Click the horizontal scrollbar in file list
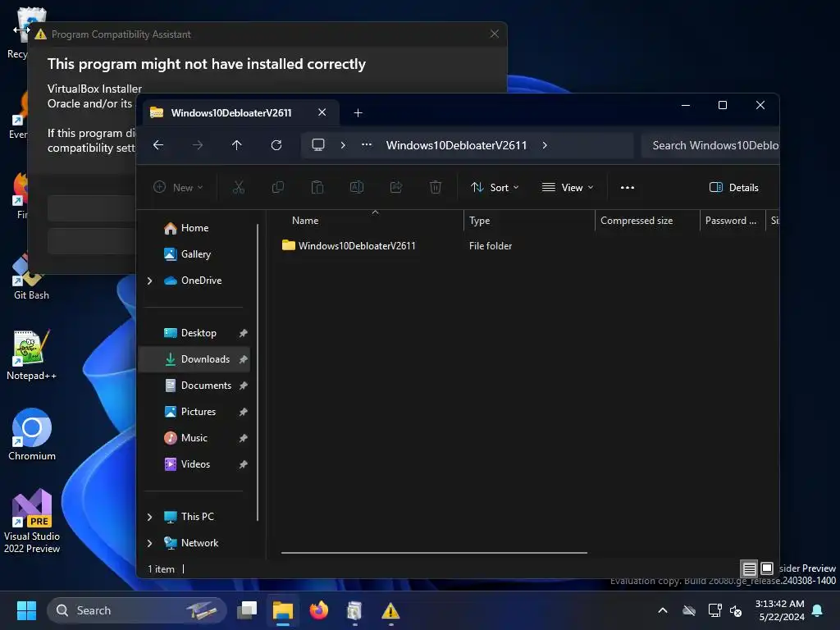The image size is (840, 630). click(434, 552)
